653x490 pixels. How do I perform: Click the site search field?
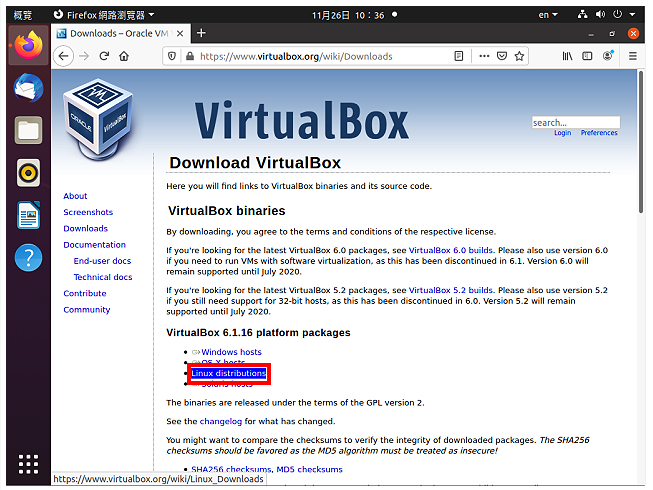pyautogui.click(x=576, y=122)
